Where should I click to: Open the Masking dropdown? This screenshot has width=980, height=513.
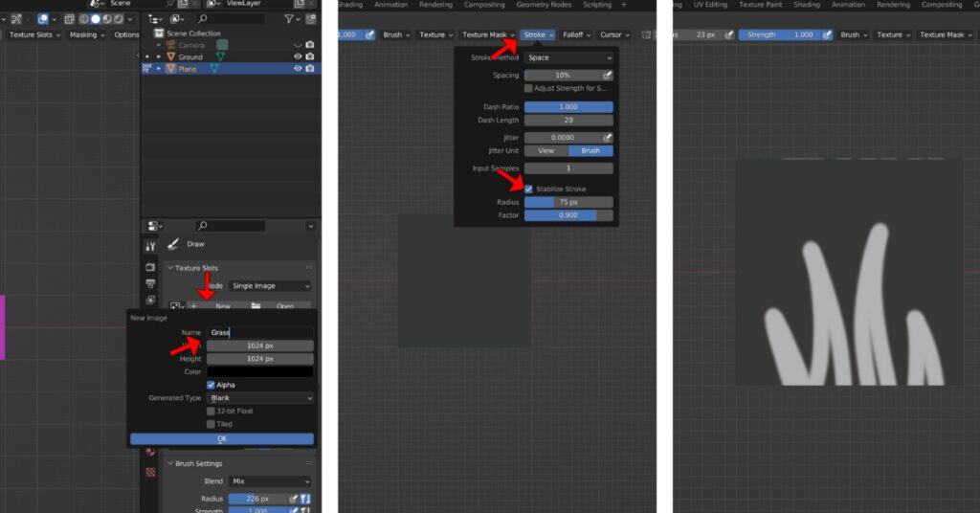[87, 34]
